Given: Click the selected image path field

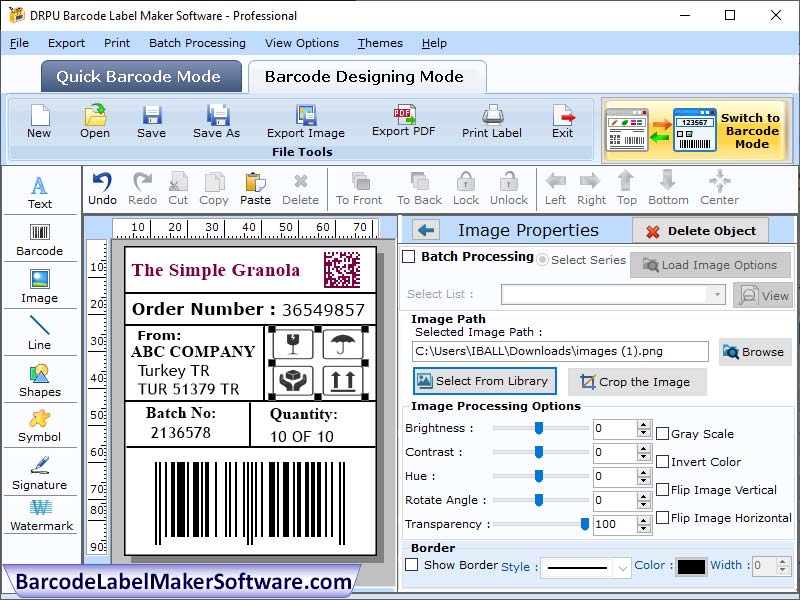Looking at the screenshot, I should click(560, 351).
